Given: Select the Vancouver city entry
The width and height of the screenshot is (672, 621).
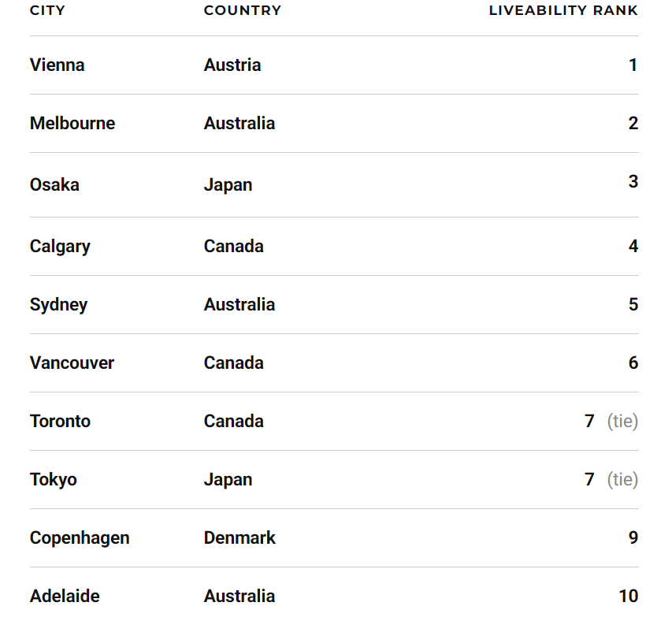Looking at the screenshot, I should coord(72,363).
